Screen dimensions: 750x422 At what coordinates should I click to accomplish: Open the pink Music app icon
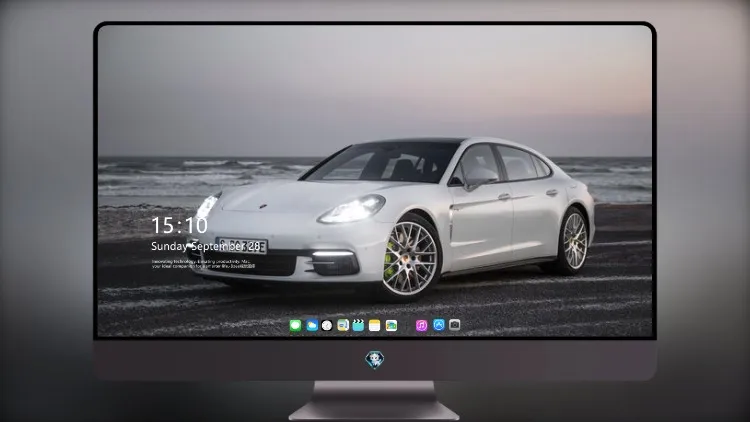point(421,326)
